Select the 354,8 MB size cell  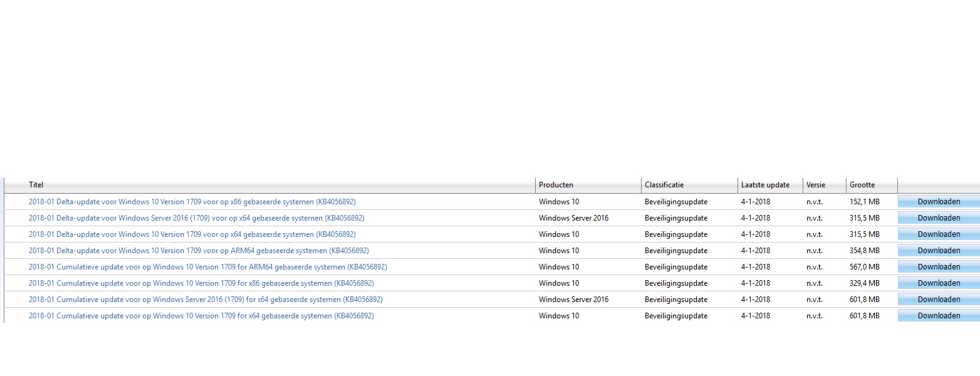[865, 251]
